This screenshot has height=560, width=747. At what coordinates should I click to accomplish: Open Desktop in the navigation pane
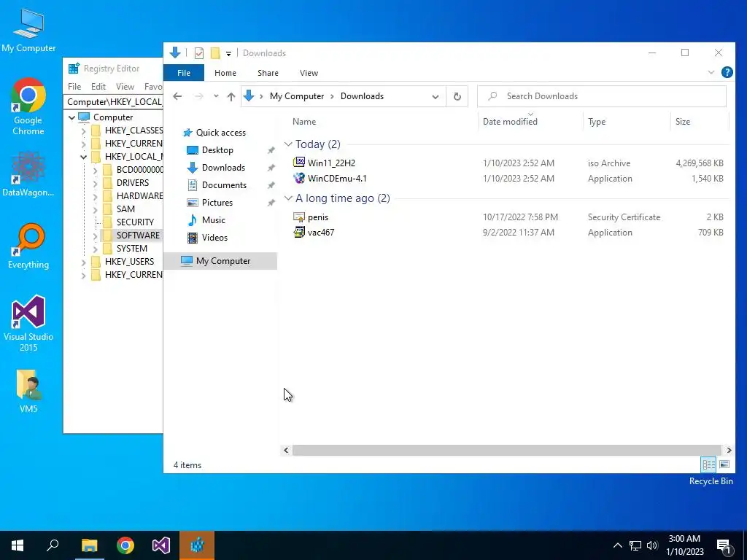point(217,150)
